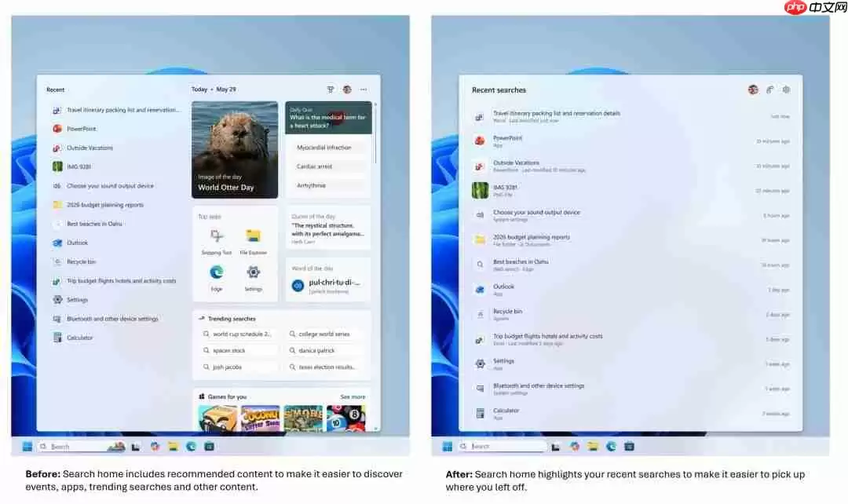
Task: Open Best beaches in Oahu search in After panel
Action: [x=631, y=265]
